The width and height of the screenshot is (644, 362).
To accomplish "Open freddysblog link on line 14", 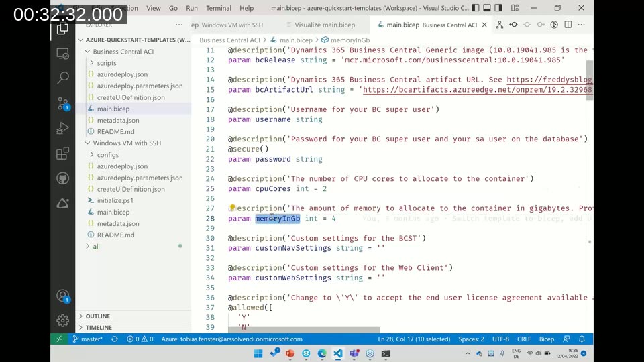I will tap(549, 80).
